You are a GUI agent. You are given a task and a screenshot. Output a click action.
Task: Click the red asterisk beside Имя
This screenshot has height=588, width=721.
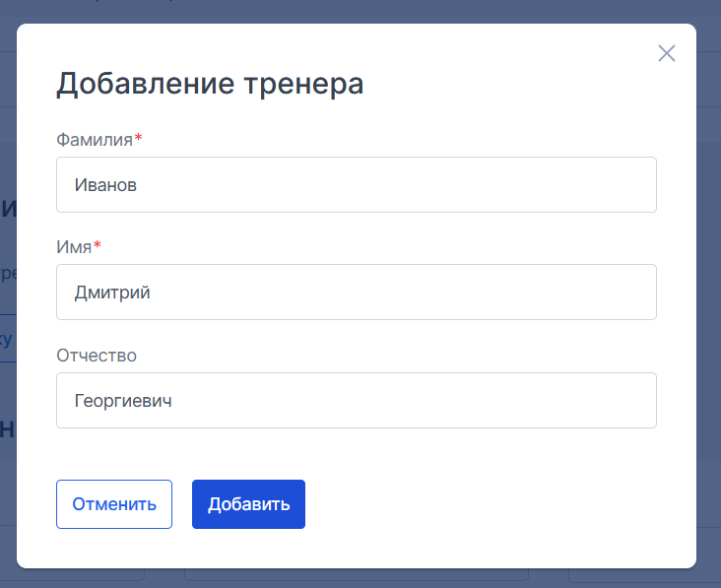point(98,245)
